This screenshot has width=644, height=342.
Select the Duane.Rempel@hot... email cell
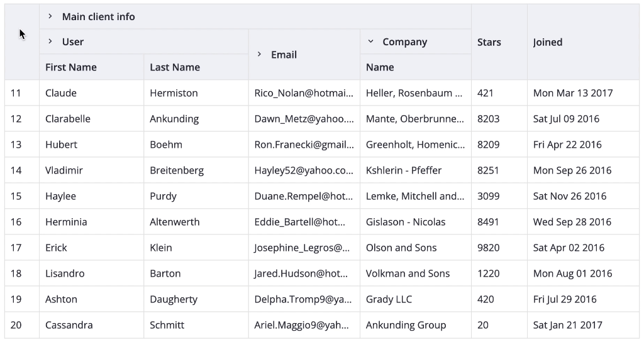[x=304, y=196]
